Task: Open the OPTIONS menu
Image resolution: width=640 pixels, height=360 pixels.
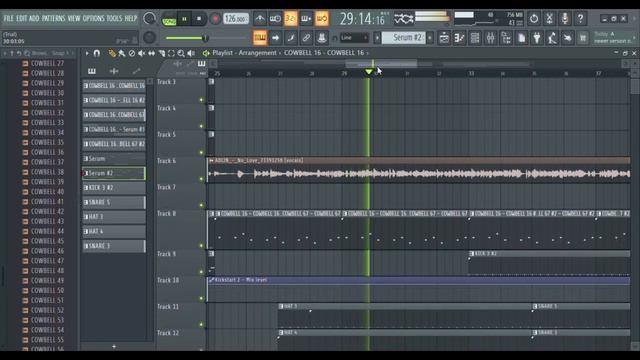Action: pyautogui.click(x=93, y=19)
